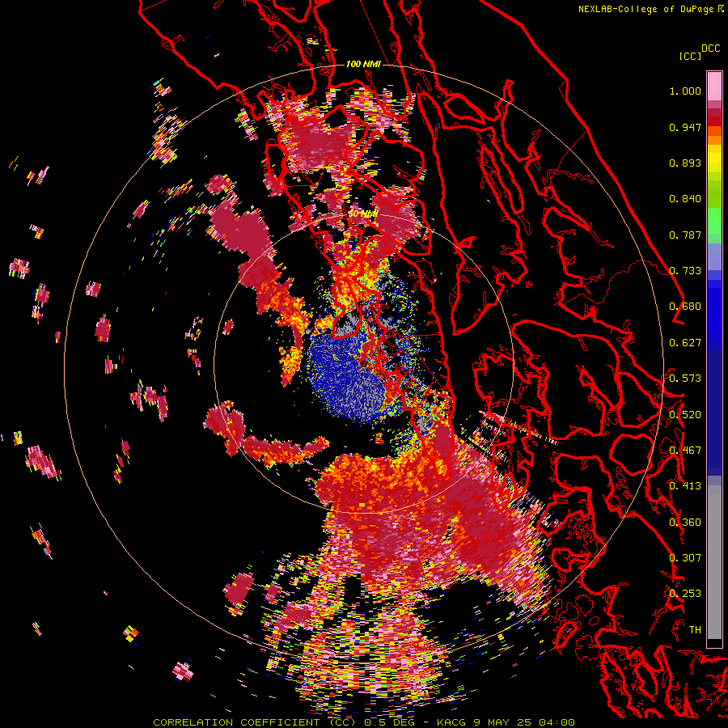
Task: Click the 0.573 scale value
Action: click(x=685, y=379)
